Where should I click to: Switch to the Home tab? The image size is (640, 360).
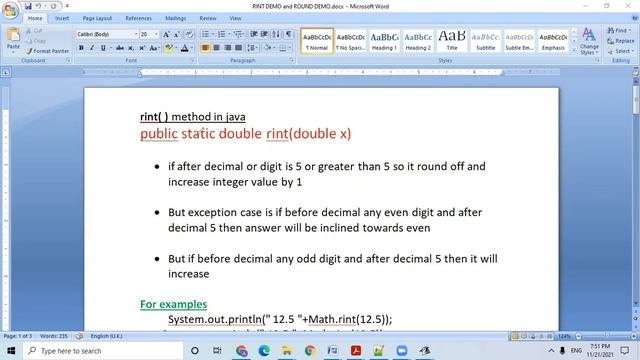tap(35, 18)
